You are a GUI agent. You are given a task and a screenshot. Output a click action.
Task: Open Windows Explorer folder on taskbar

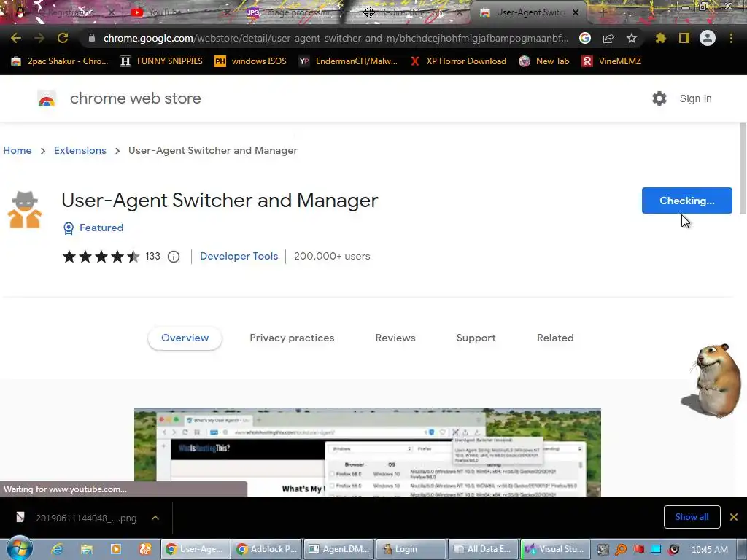pos(86,549)
